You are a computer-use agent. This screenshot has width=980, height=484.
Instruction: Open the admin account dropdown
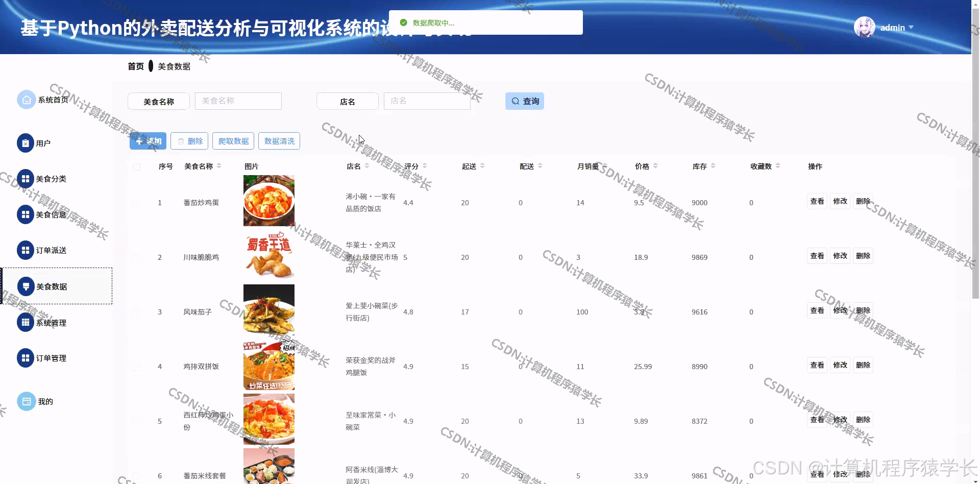892,27
